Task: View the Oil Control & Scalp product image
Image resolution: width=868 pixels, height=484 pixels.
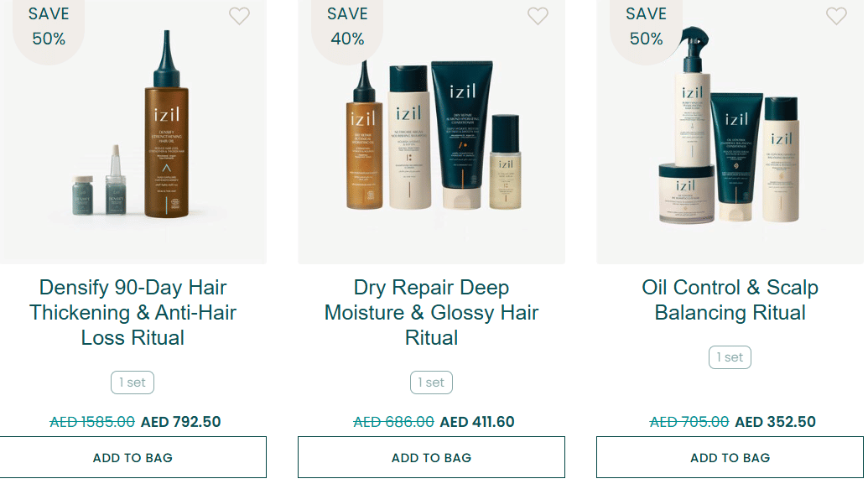Action: pos(730,132)
